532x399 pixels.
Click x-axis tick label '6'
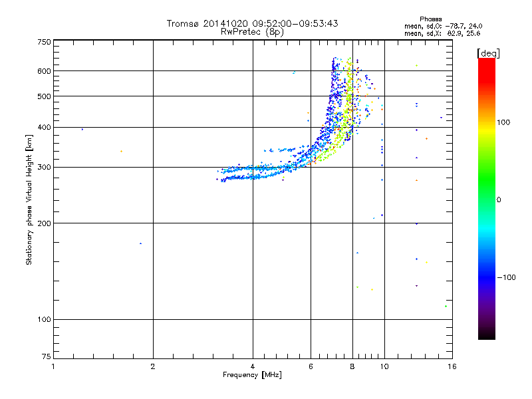pos(311,366)
